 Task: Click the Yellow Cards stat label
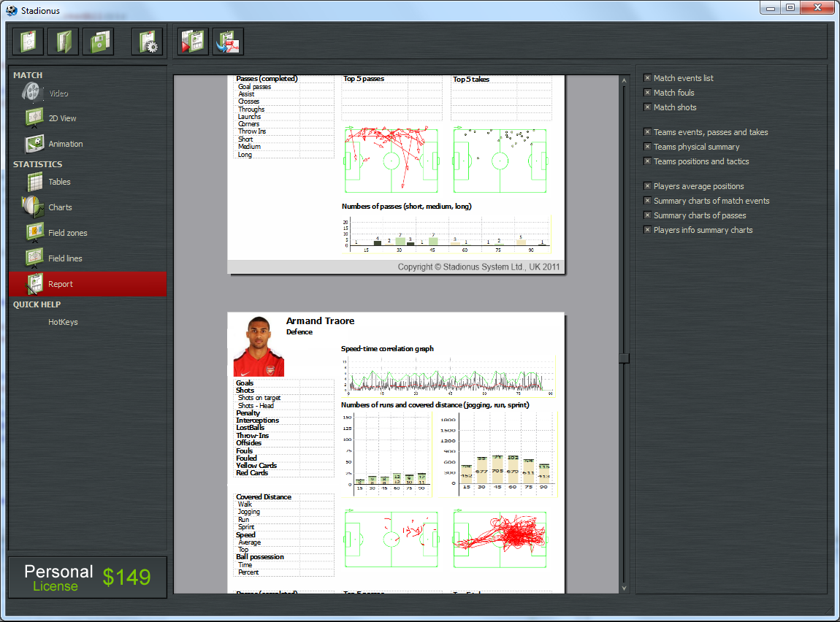pos(256,465)
